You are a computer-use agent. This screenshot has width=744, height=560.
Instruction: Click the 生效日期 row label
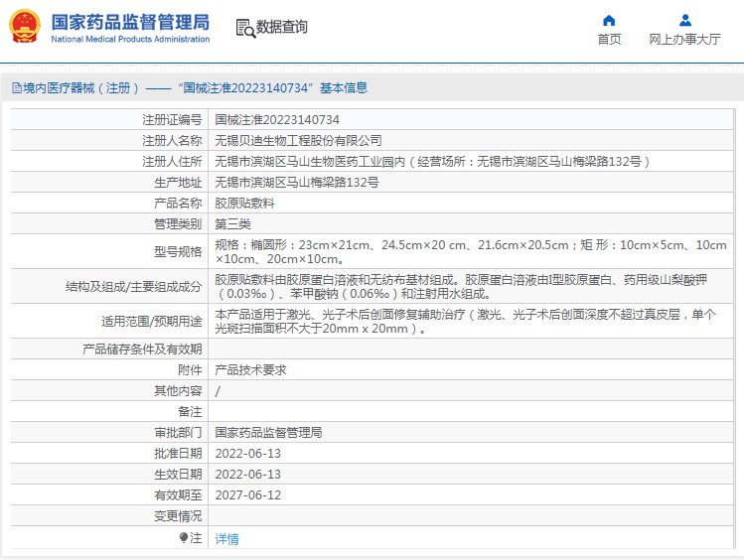[x=179, y=475]
